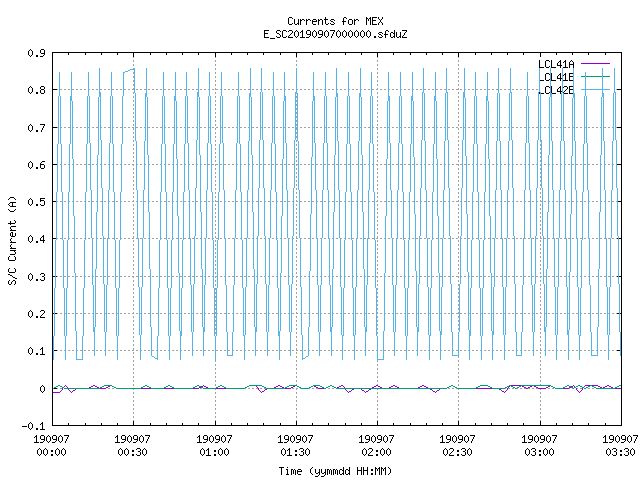The height and width of the screenshot is (480, 640).
Task: Click the 190907 01:30 time tick label
Action: click(x=295, y=446)
